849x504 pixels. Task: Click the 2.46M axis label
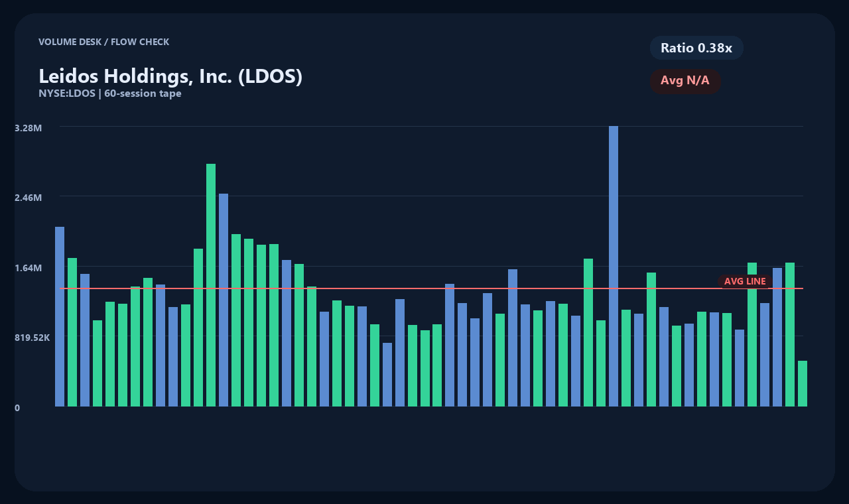[x=29, y=198]
